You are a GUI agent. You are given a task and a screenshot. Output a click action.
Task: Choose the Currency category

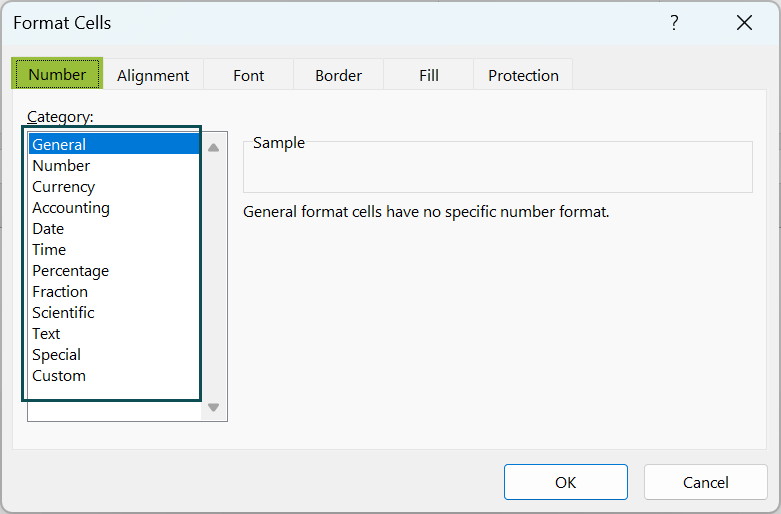tap(114, 186)
